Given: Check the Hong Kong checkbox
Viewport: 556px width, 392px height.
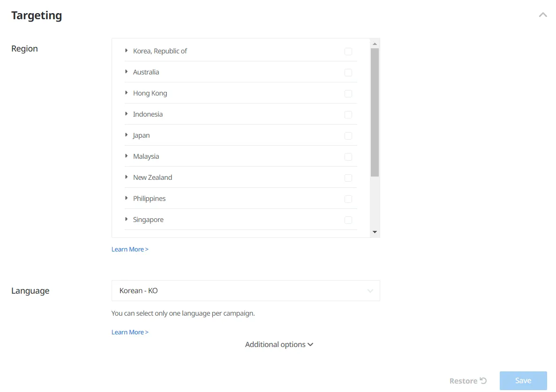Looking at the screenshot, I should (348, 94).
